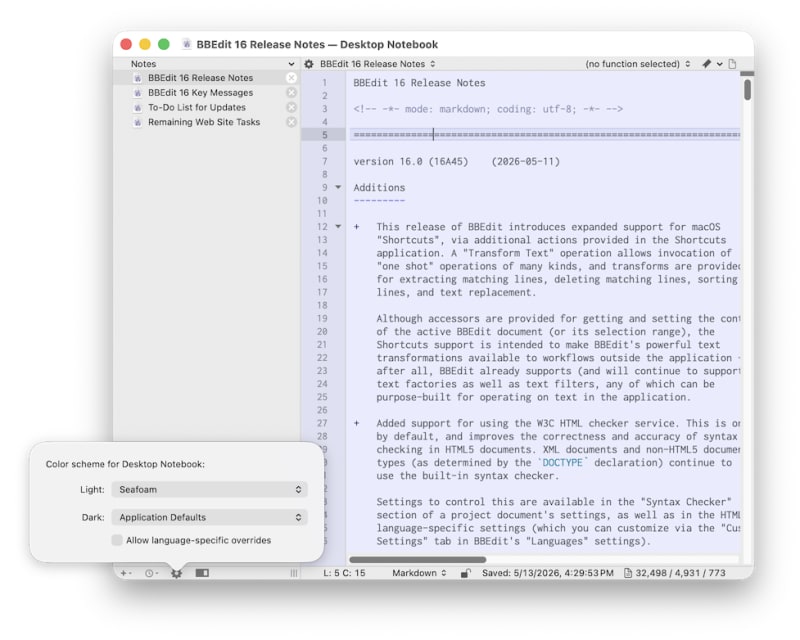Click the yellow minimize window button
The image size is (800, 640).
click(x=145, y=44)
